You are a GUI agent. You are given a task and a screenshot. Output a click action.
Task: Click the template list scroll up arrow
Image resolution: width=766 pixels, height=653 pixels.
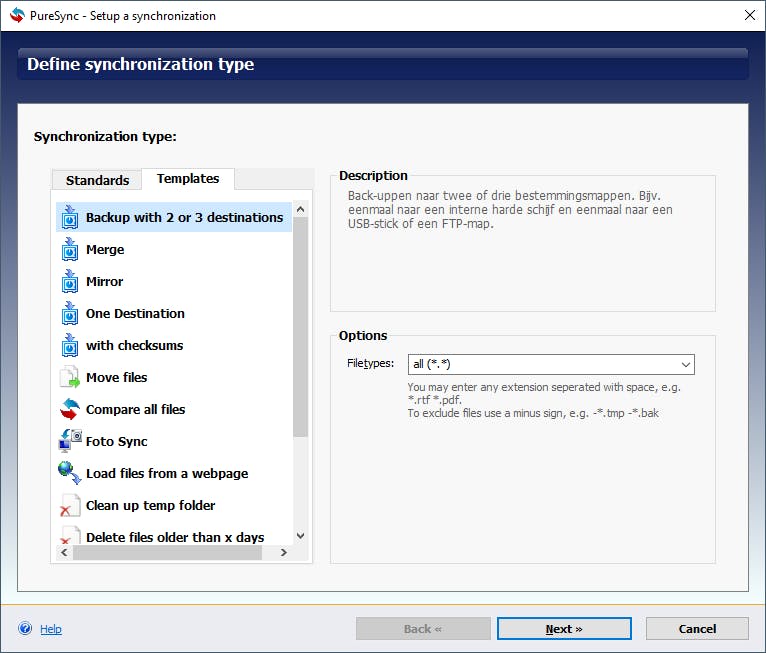pyautogui.click(x=300, y=210)
